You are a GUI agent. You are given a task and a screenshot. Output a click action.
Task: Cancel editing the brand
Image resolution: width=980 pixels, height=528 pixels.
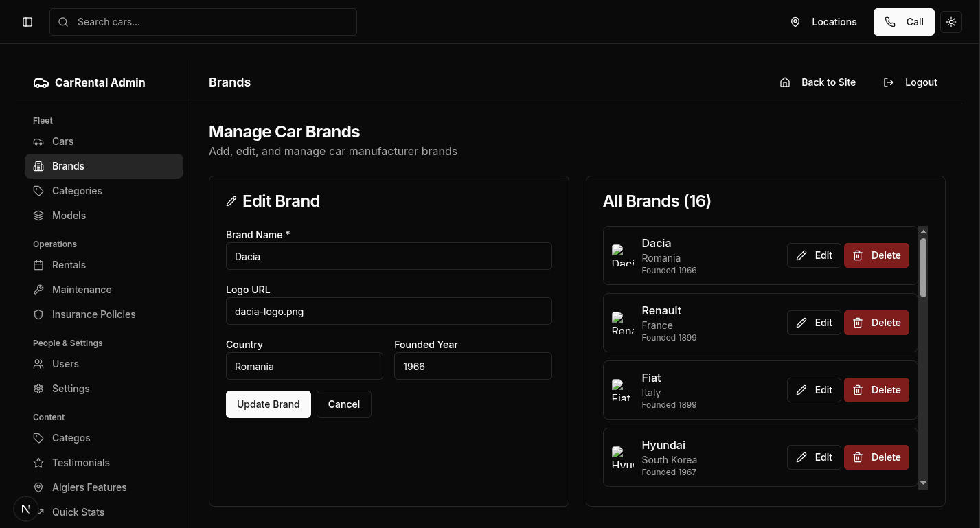[x=344, y=404]
